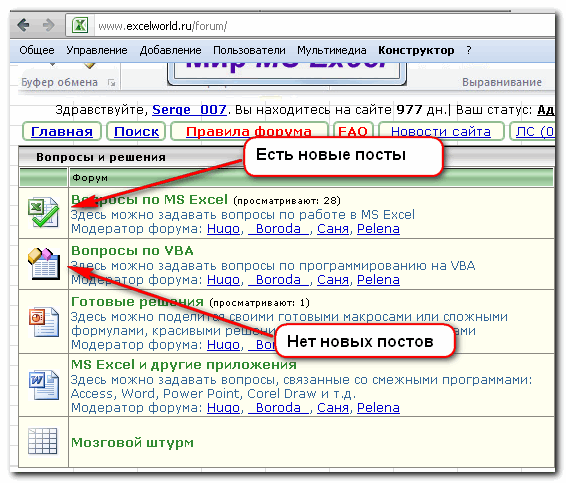Screen dimensions: 566x483
Task: Open Hugo moderator link in VBA row
Action: coord(223,279)
